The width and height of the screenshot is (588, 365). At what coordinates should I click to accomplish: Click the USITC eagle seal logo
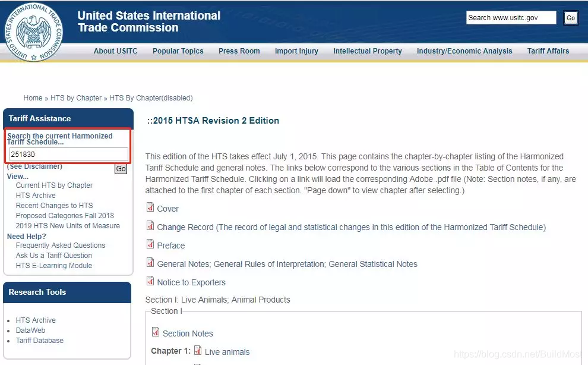[33, 32]
